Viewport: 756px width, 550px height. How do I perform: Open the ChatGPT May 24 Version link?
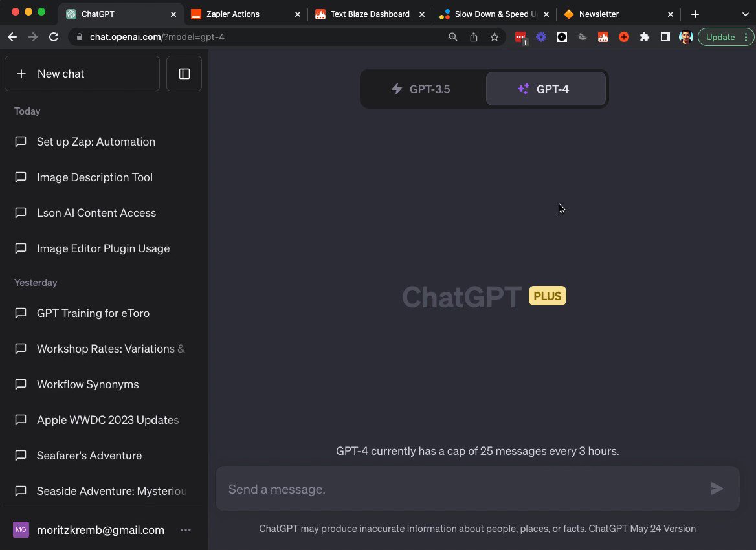coord(641,528)
